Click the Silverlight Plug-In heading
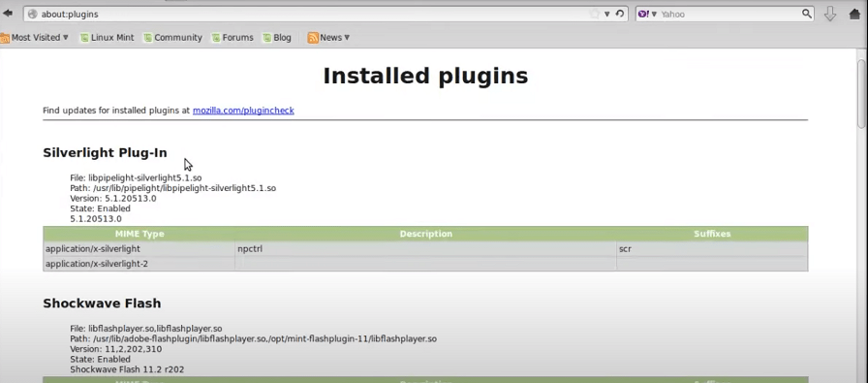 [x=105, y=152]
